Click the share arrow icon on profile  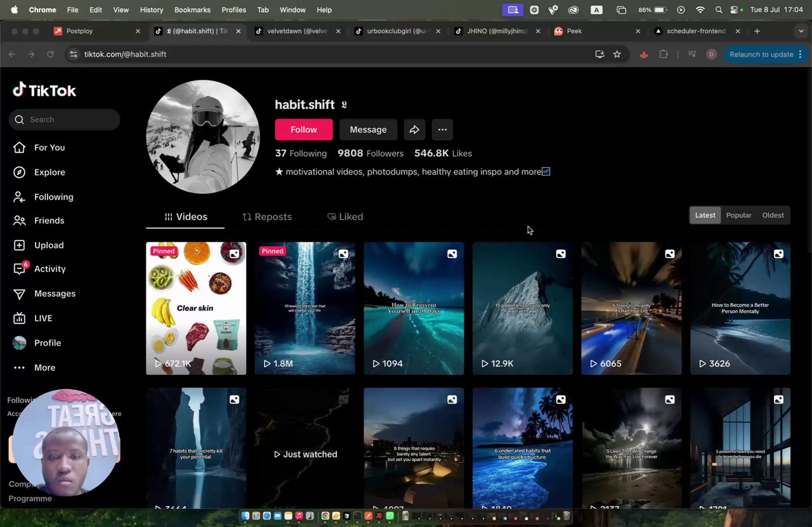coord(414,129)
